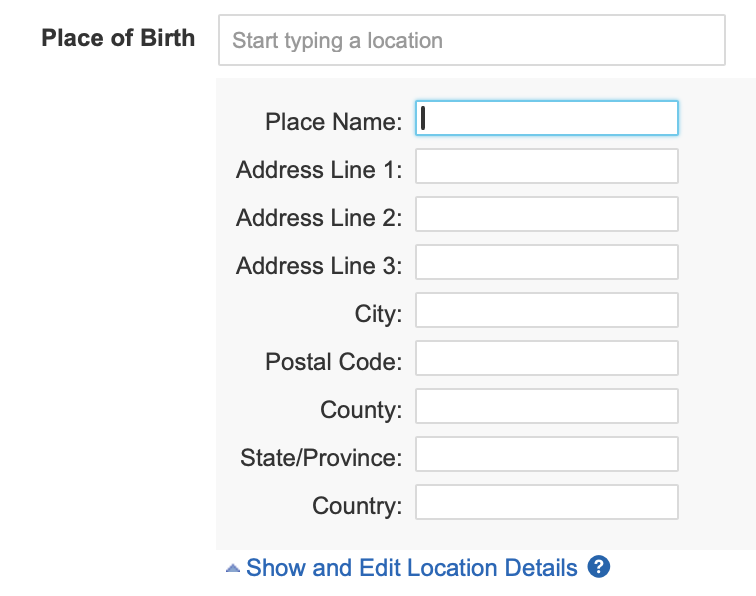Click the bold Place of Birth label
The width and height of the screenshot is (756, 596).
tap(118, 41)
